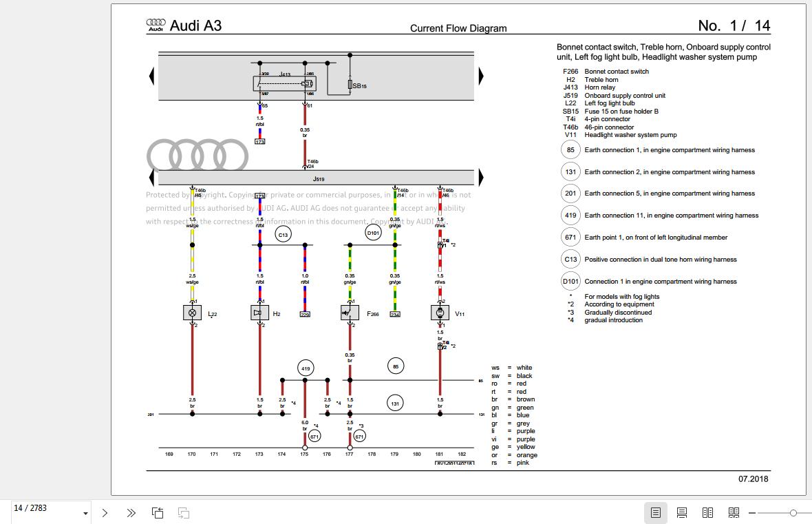Screen dimensions: 812x524
Task: Click the earth point 671 marker
Action: pyautogui.click(x=314, y=435)
